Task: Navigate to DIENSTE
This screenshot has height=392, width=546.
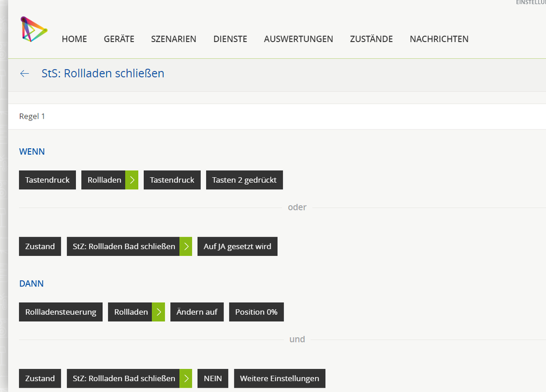Action: click(x=230, y=39)
